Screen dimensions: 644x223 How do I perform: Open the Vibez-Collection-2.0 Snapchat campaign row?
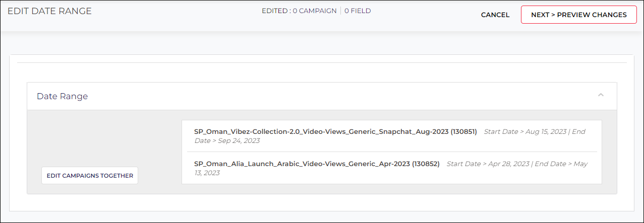335,132
